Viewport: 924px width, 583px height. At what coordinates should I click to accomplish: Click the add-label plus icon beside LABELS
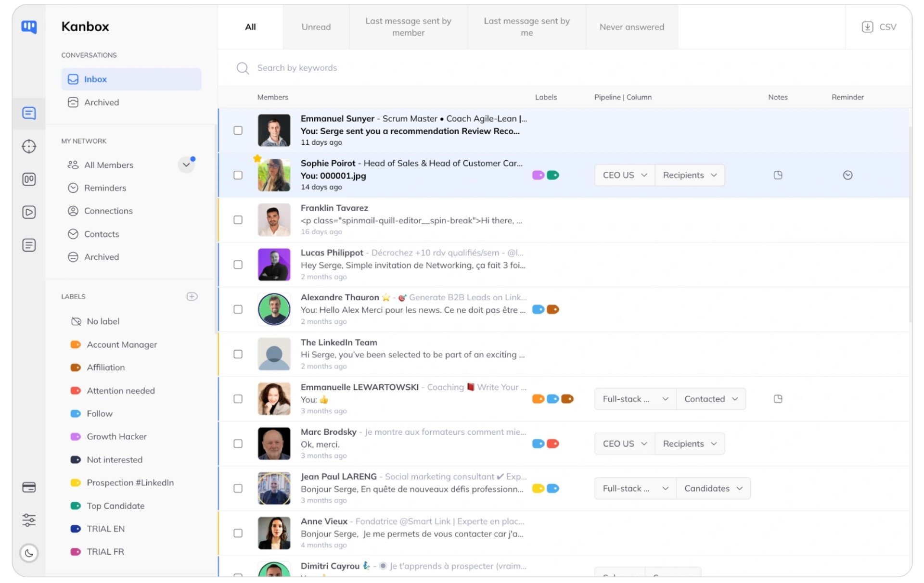pyautogui.click(x=192, y=296)
